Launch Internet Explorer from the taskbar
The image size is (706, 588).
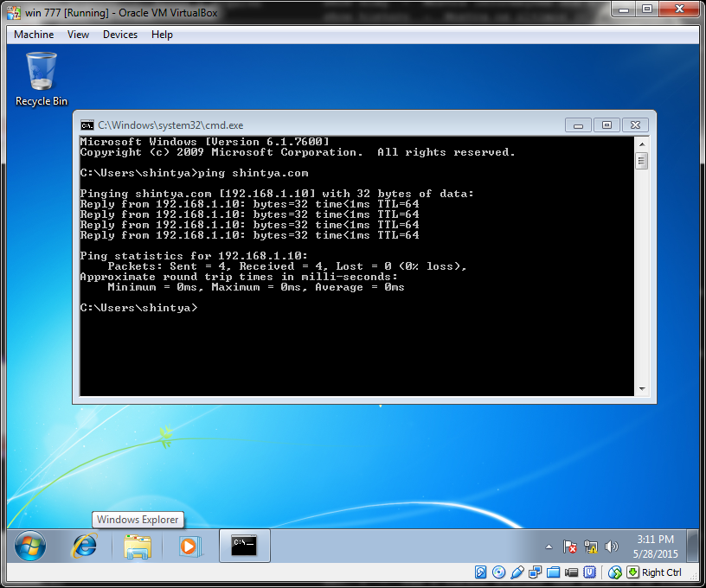85,546
